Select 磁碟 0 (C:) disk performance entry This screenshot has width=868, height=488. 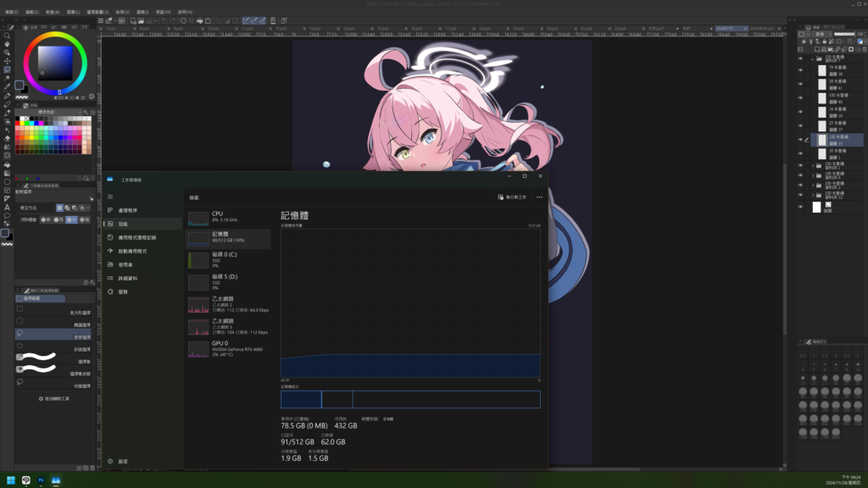(229, 260)
